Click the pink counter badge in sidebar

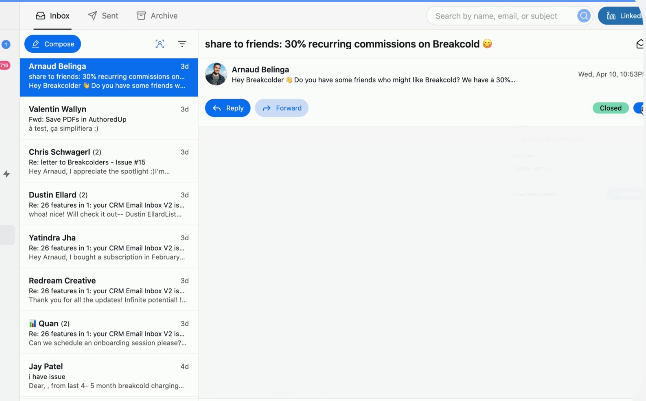tap(5, 65)
